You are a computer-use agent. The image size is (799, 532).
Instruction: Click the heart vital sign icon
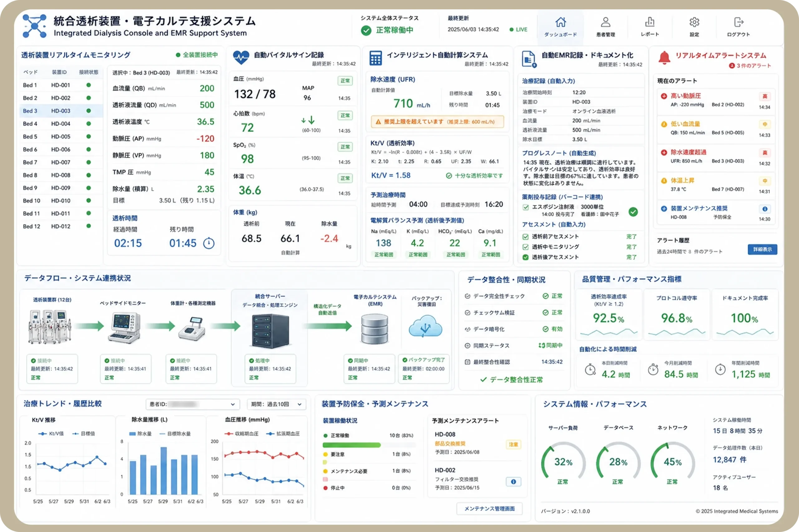[x=241, y=57]
